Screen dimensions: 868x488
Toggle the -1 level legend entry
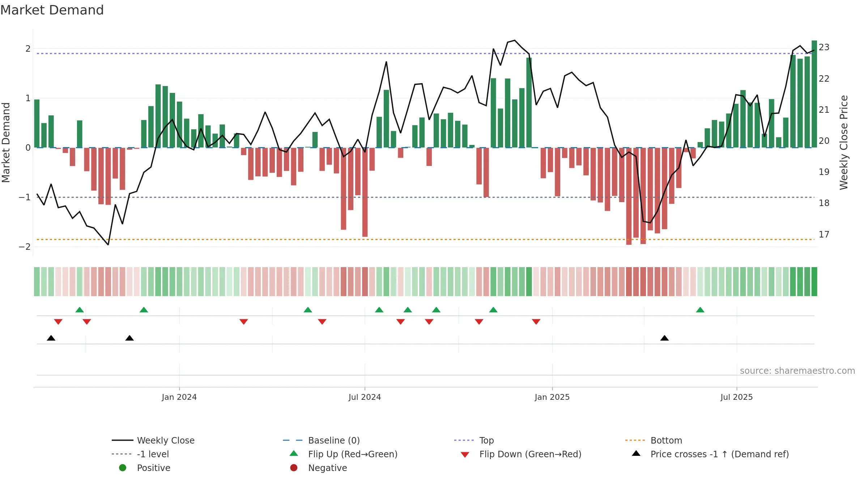(x=140, y=454)
